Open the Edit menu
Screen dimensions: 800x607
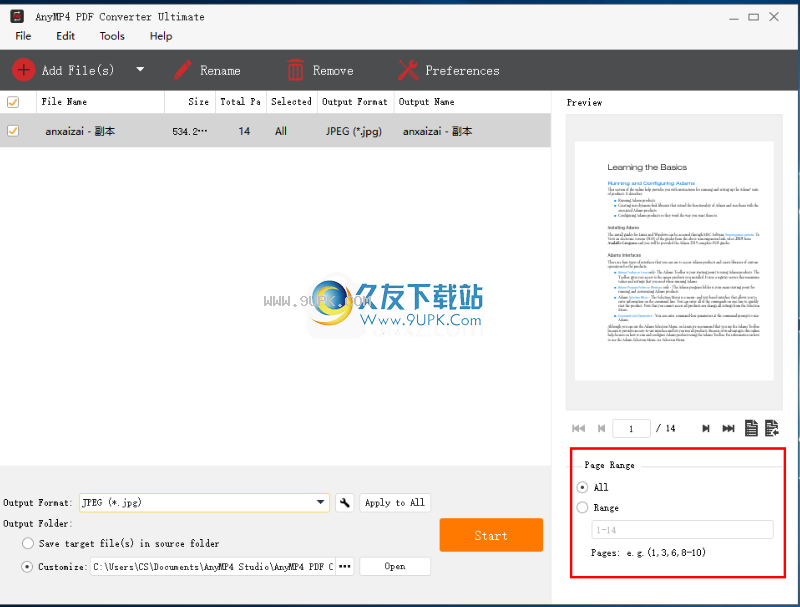[x=65, y=36]
